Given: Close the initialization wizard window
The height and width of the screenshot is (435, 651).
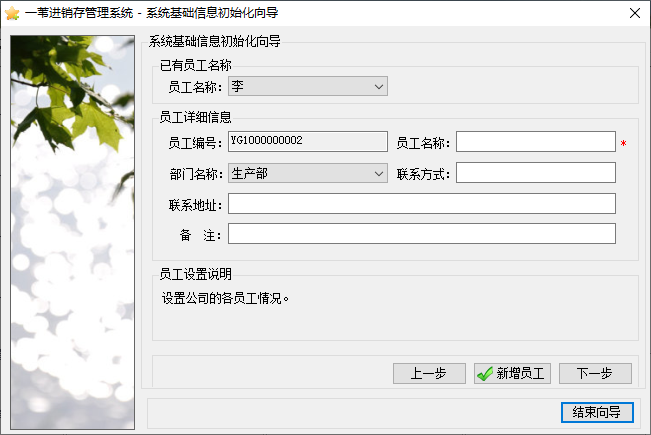Looking at the screenshot, I should coord(635,13).
